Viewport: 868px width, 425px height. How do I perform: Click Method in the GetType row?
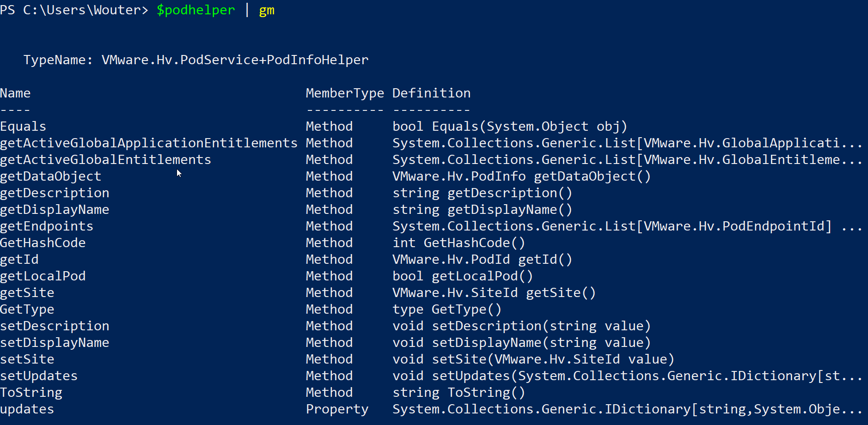click(x=329, y=310)
